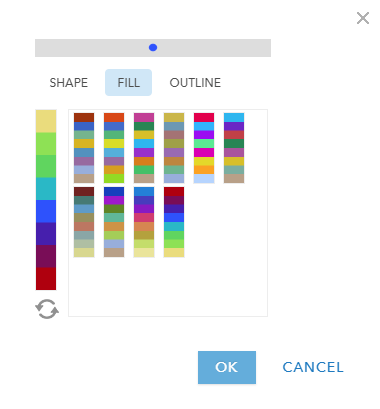The image size is (380, 409).
Task: Pick the red-to-yellow ramp in second row
Action: point(174,222)
